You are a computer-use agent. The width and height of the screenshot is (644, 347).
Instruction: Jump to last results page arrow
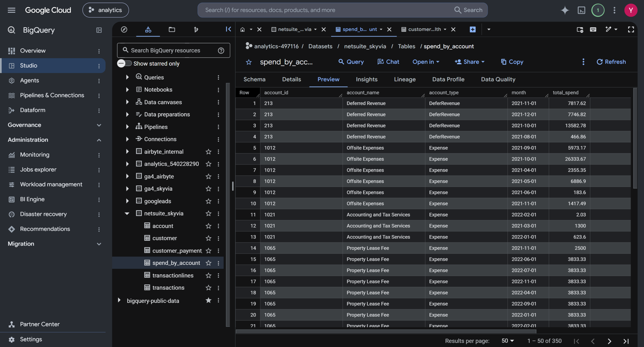626,341
